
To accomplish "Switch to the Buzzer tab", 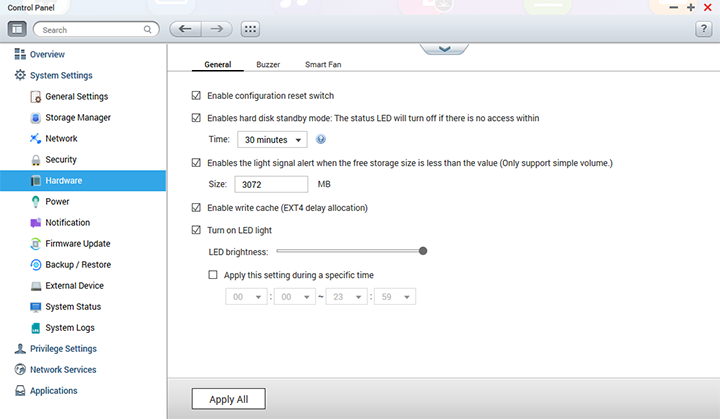I will [x=268, y=64].
